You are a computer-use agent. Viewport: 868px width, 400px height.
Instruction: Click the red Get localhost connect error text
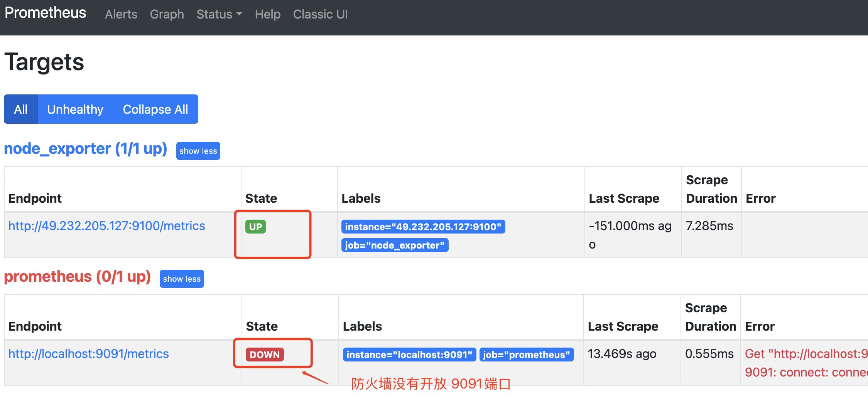806,363
